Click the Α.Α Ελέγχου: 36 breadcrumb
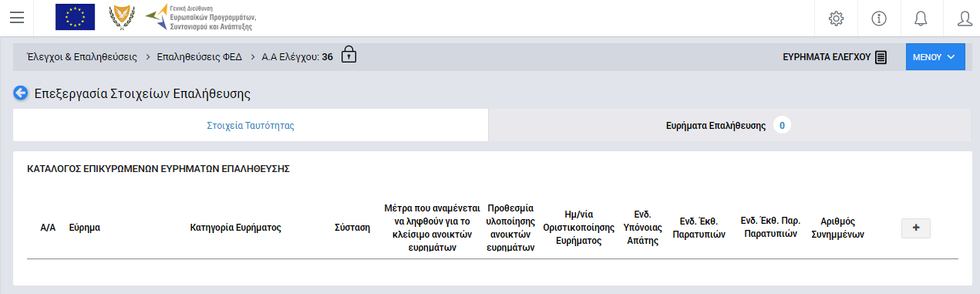980x294 pixels. tap(298, 56)
